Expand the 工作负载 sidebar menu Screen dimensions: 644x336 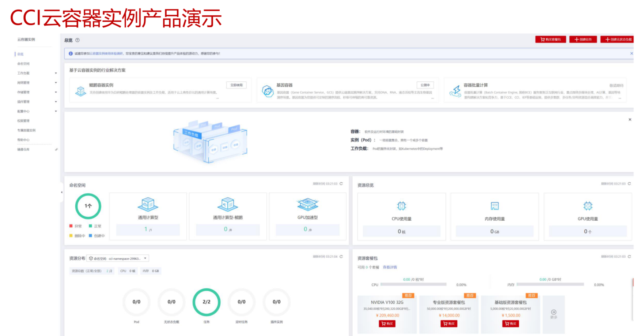pyautogui.click(x=56, y=73)
